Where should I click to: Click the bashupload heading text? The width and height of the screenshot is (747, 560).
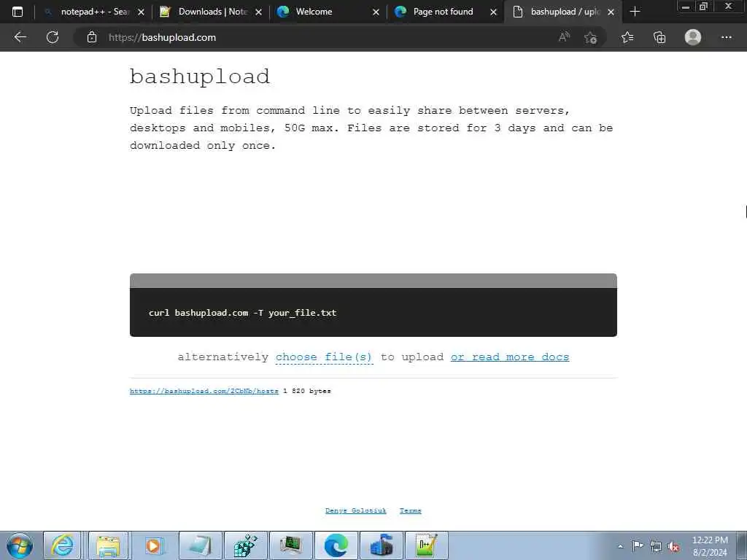tap(200, 76)
